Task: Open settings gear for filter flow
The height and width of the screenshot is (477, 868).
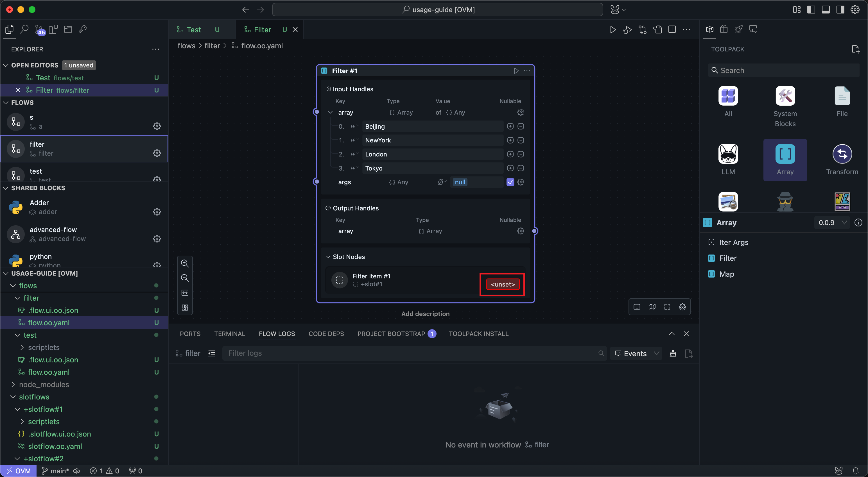Action: 157,153
